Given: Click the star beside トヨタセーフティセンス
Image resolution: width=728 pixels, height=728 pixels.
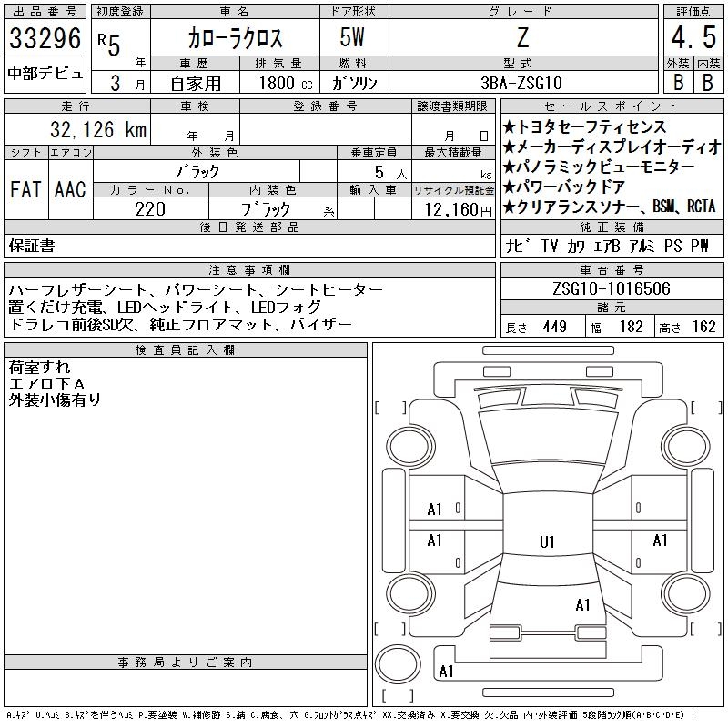Looking at the screenshot, I should pyautogui.click(x=510, y=127).
